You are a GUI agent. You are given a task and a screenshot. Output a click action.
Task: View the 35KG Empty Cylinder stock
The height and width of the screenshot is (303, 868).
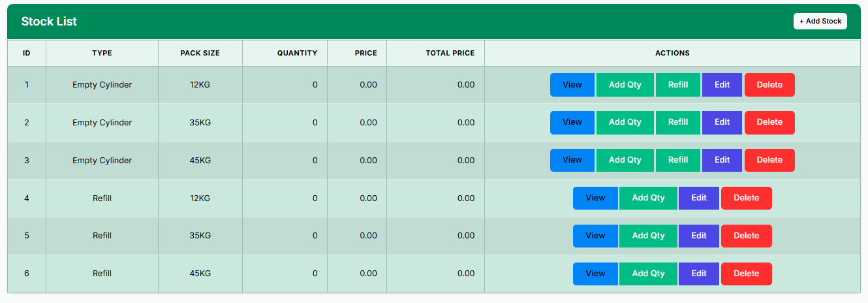pyautogui.click(x=572, y=123)
